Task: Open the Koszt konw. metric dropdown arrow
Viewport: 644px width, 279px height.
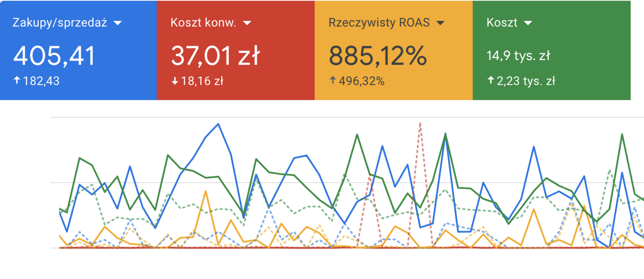Action: [247, 23]
